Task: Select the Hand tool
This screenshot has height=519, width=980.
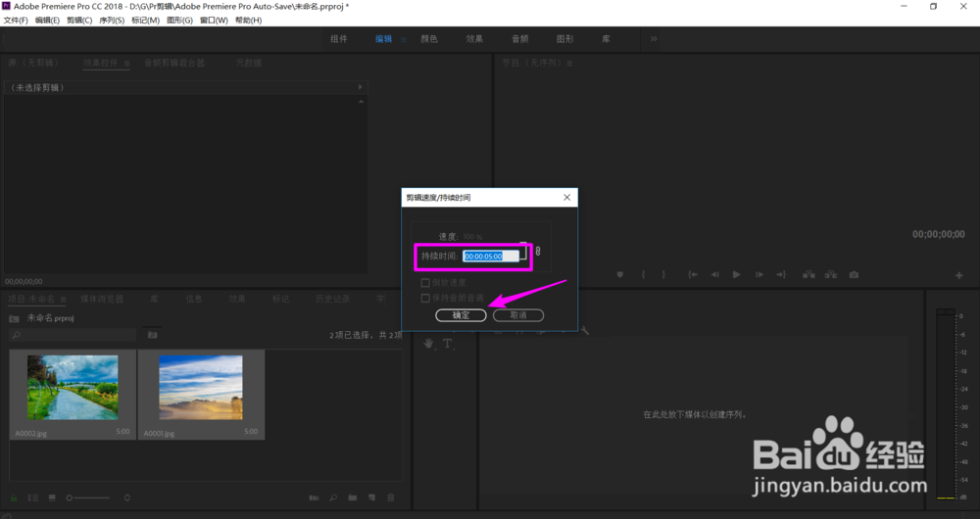Action: 429,344
